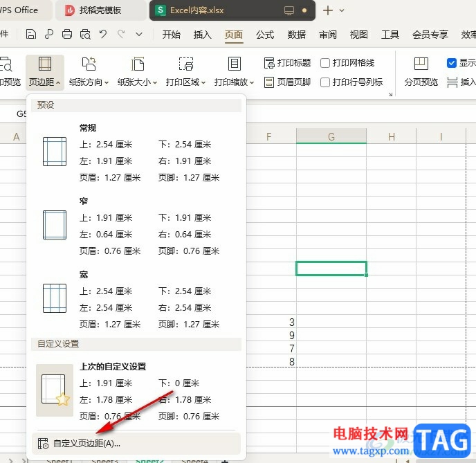The height and width of the screenshot is (463, 476).
Task: Switch to the 插入 ribbon tab
Action: (x=203, y=35)
